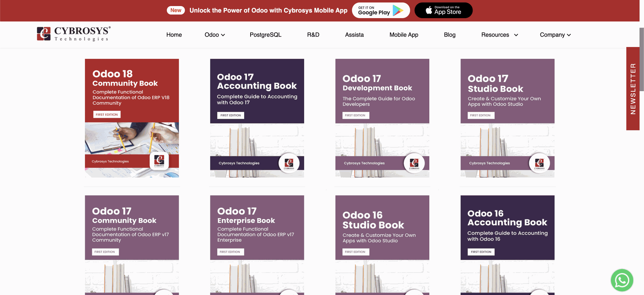Click the Apple logo in App Store badge
This screenshot has width=644, height=295.
point(429,10)
